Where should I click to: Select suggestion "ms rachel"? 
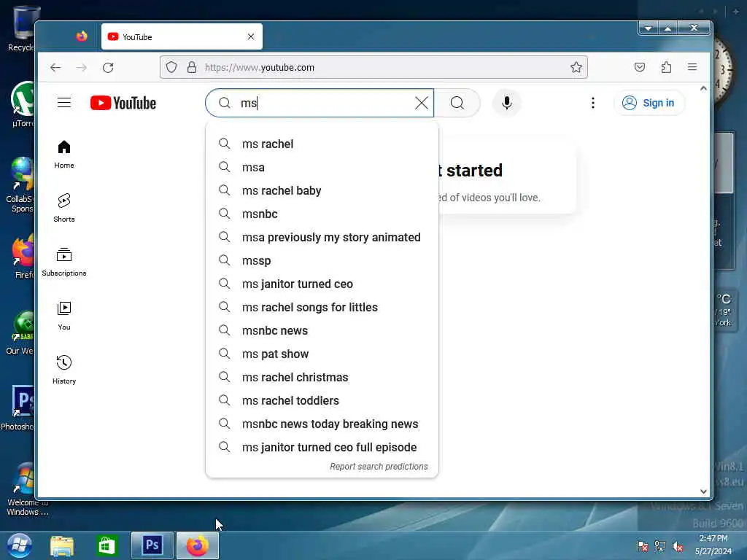(x=322, y=144)
